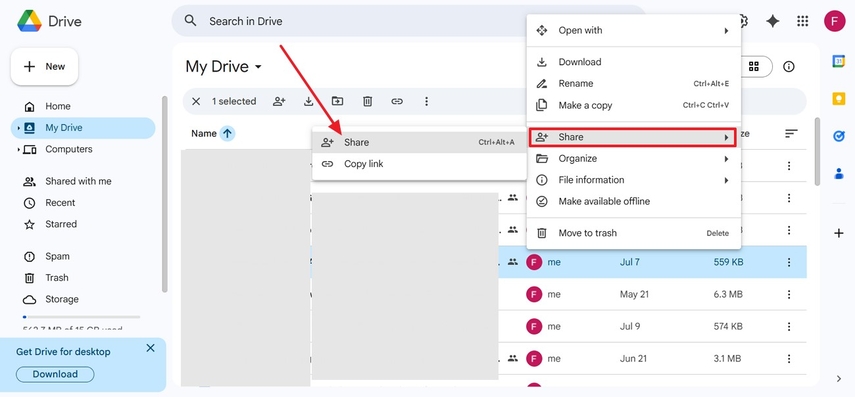The image size is (855, 397).
Task: Select Copy link in the submenu
Action: 419,164
